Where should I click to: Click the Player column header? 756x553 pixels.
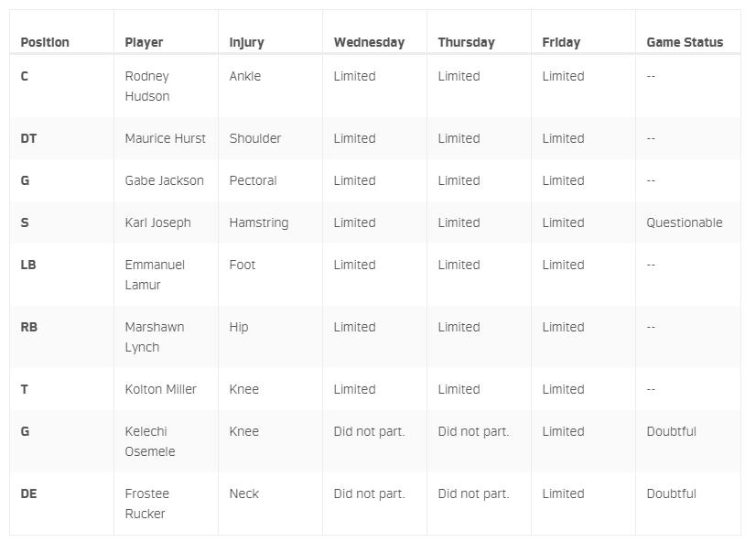click(144, 42)
